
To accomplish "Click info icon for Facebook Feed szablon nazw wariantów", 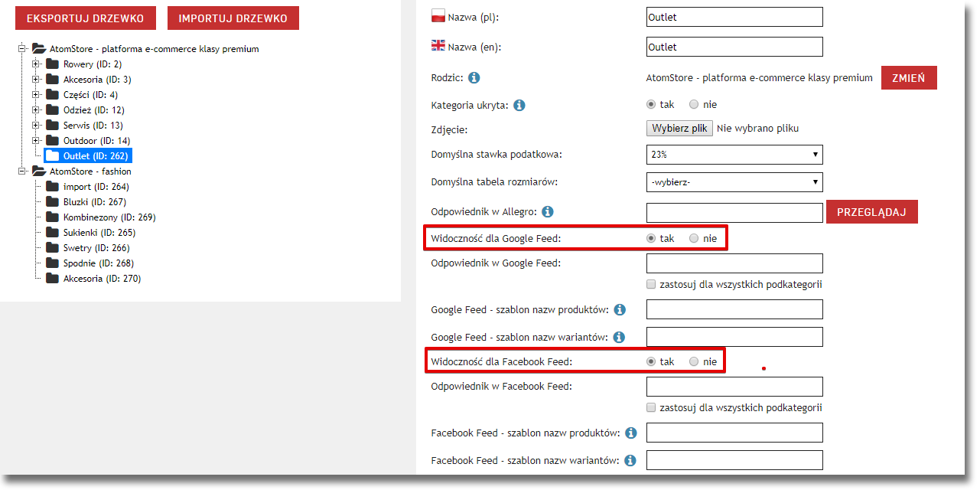I will point(630,461).
